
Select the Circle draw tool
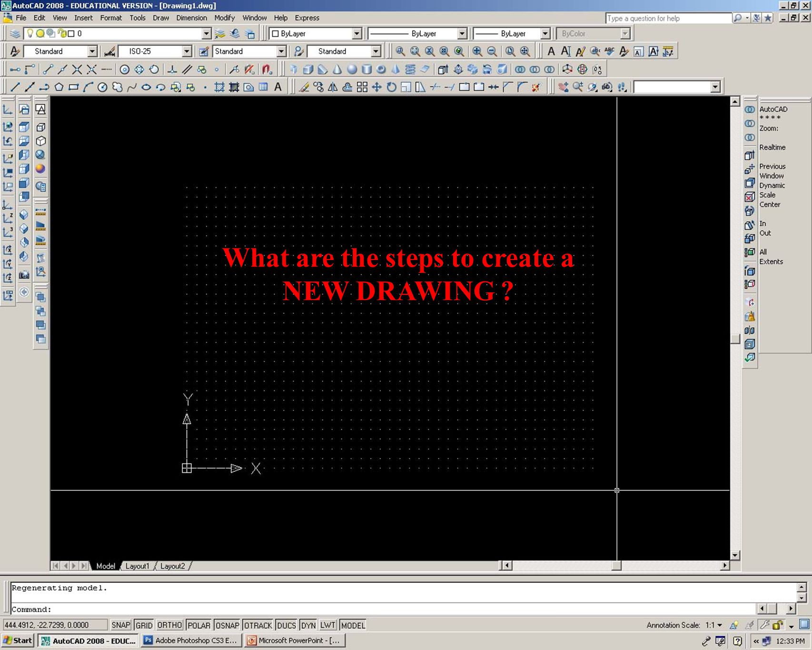tap(102, 87)
